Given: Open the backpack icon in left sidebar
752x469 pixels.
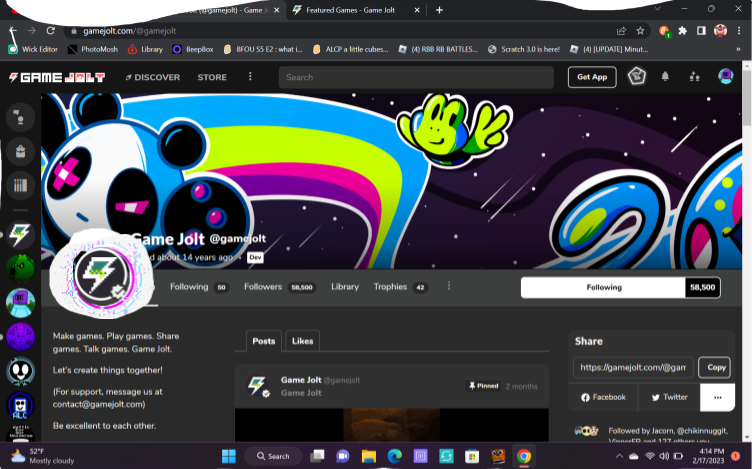Looking at the screenshot, I should 20,152.
